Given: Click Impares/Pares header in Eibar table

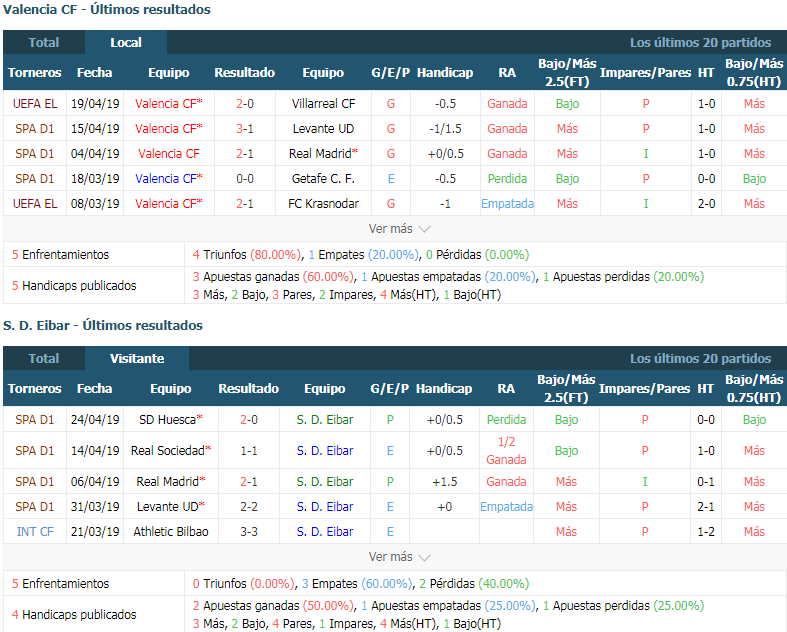Looking at the screenshot, I should 644,389.
